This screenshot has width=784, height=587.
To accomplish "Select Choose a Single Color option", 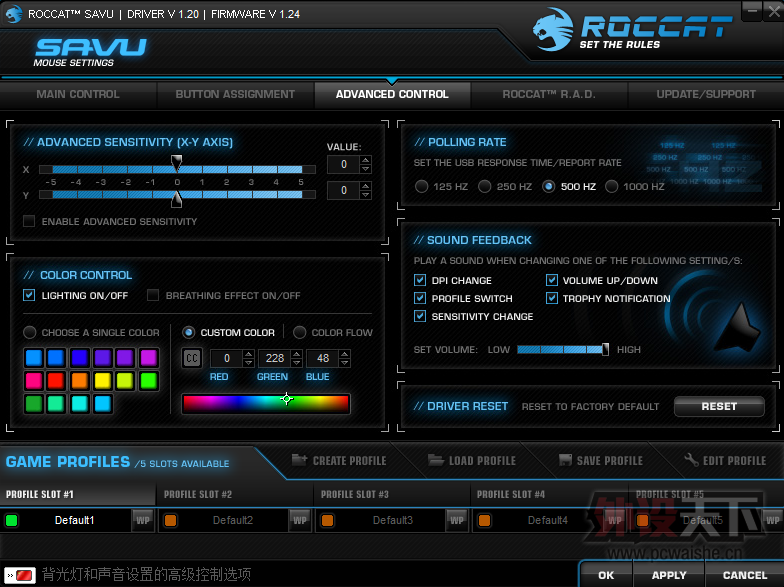I will coord(30,332).
